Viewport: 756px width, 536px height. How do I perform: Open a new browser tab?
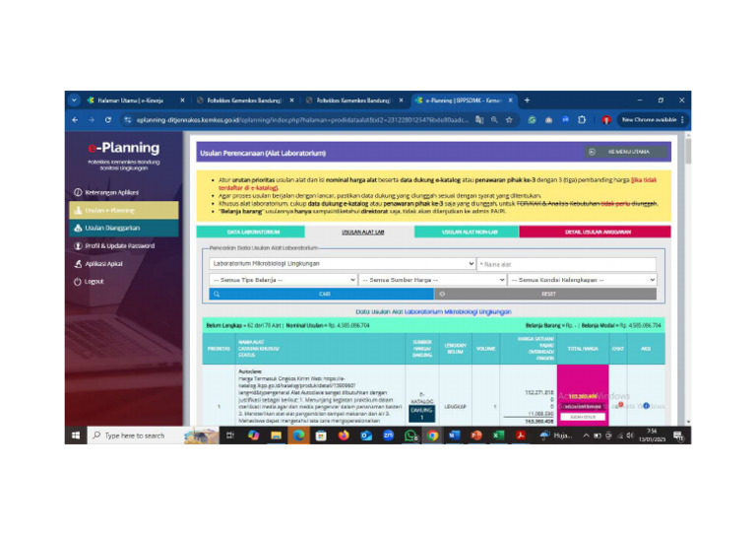[x=527, y=100]
